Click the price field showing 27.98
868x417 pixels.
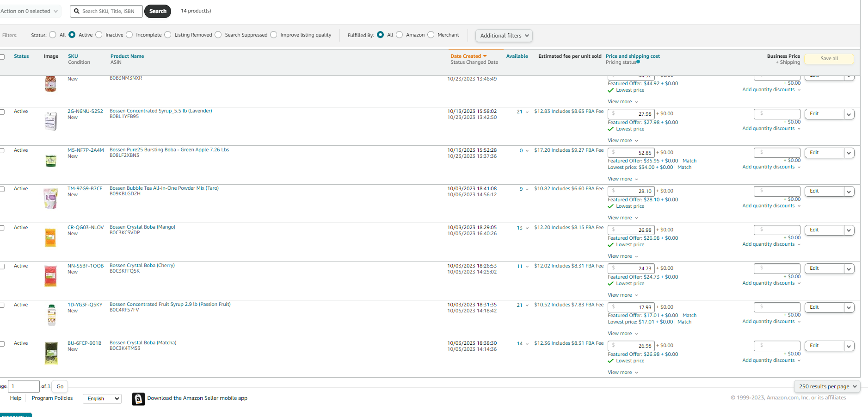[x=631, y=114]
